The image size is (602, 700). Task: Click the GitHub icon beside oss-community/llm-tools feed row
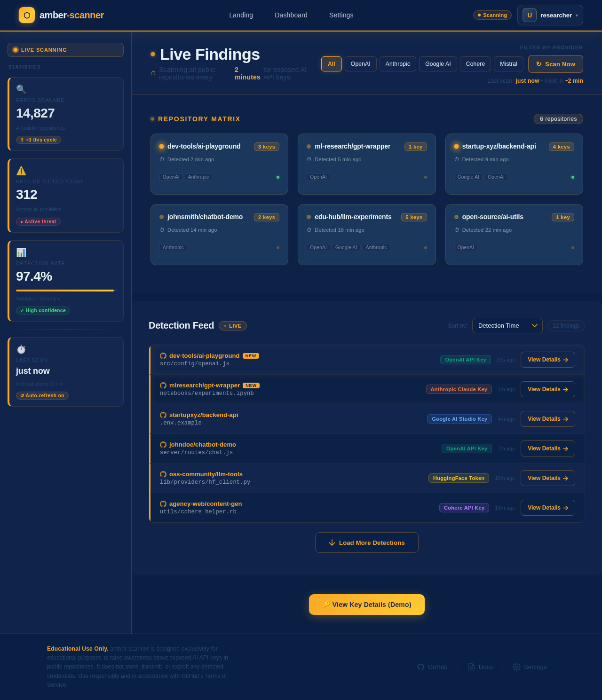[x=163, y=474]
